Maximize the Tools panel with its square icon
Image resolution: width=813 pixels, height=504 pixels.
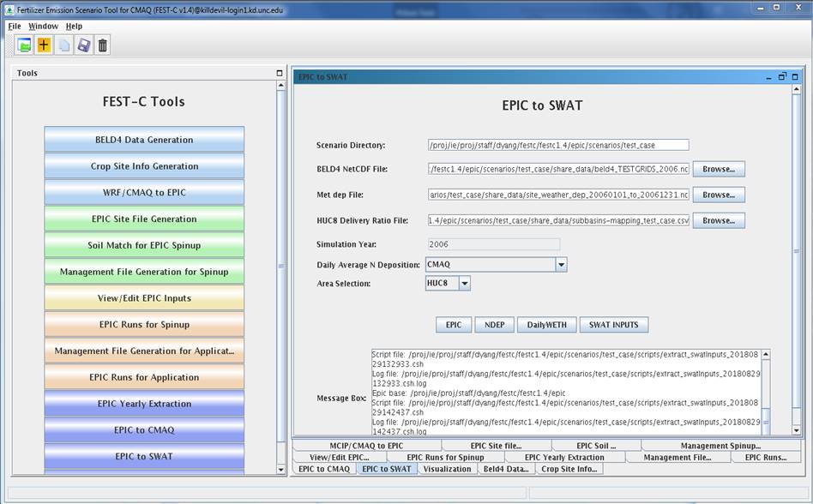(280, 73)
